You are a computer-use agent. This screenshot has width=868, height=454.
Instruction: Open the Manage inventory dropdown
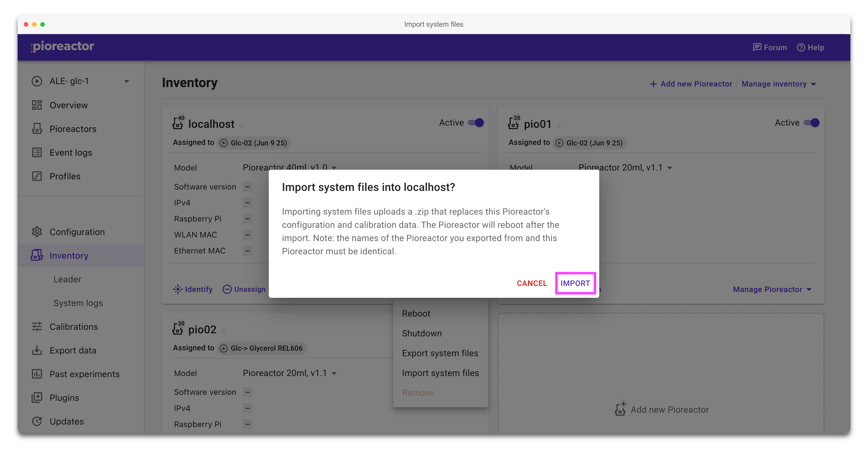tap(779, 84)
